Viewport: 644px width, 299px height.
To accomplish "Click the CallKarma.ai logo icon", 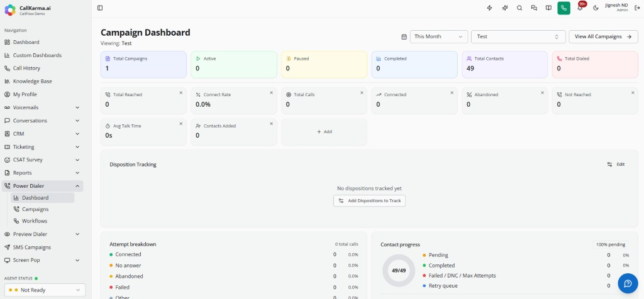I will coord(10,10).
